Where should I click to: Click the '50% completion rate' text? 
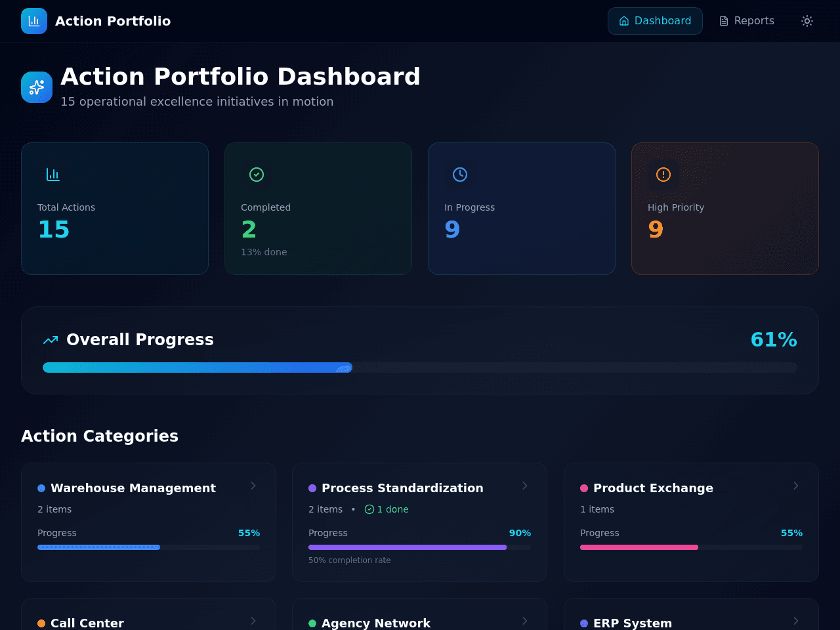click(x=350, y=560)
